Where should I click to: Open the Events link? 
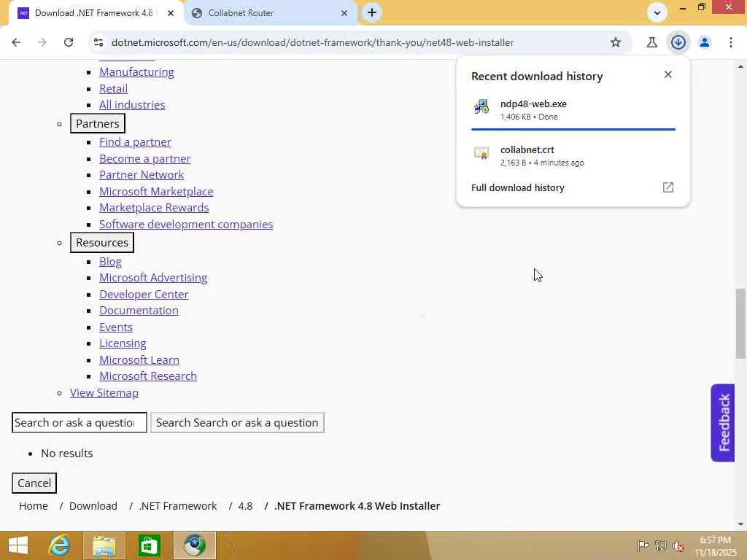(x=116, y=327)
